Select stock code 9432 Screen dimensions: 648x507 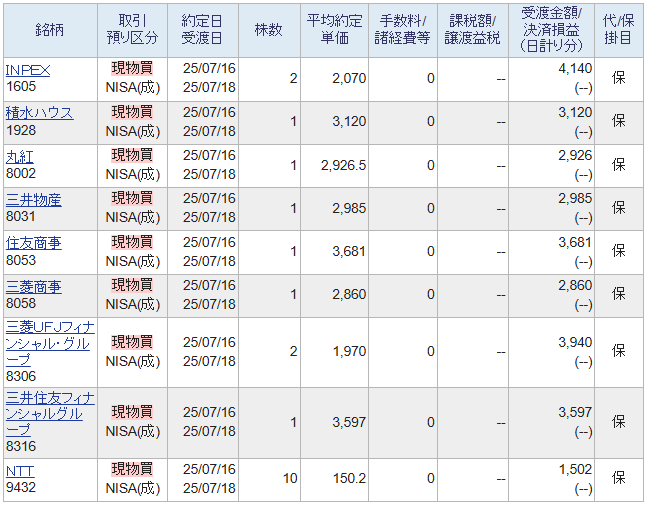click(x=21, y=487)
